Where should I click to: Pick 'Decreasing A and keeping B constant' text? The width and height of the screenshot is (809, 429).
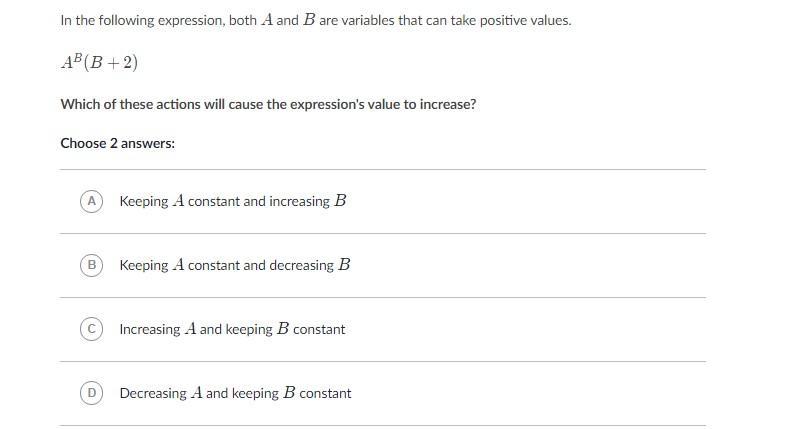click(235, 393)
